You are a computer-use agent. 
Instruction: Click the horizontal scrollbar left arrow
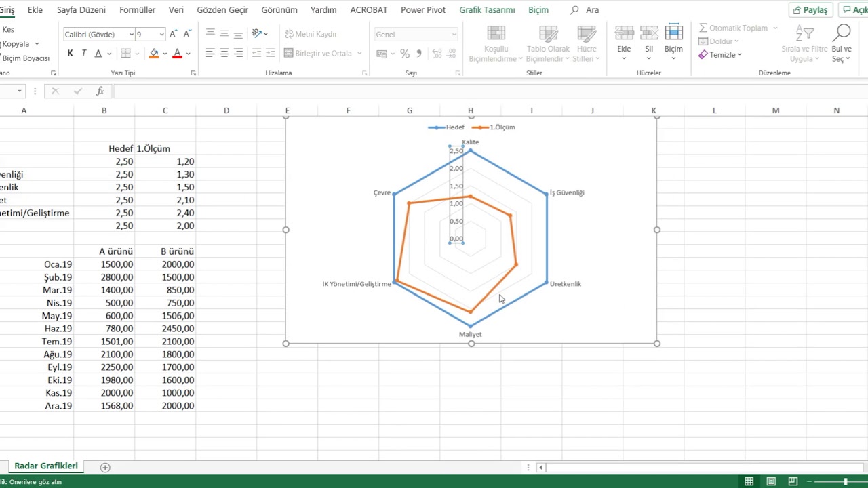point(540,468)
